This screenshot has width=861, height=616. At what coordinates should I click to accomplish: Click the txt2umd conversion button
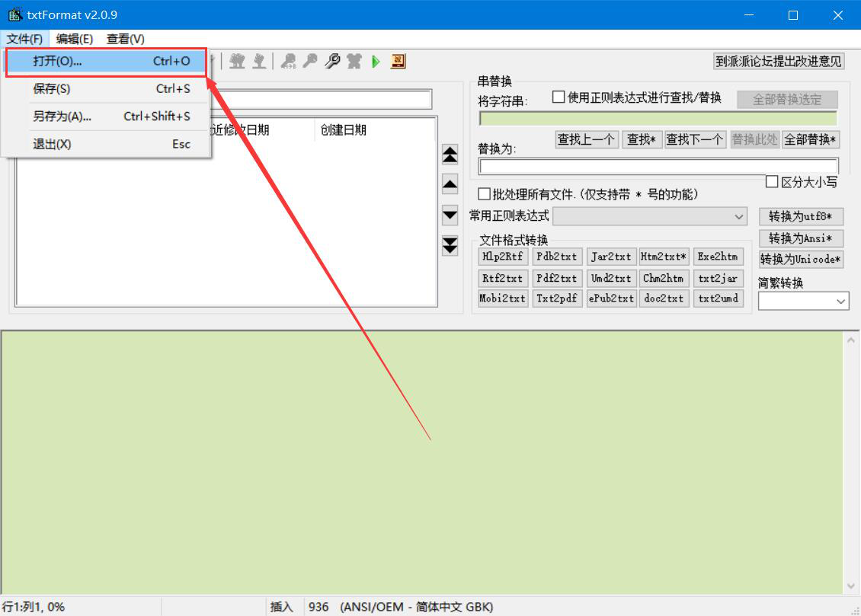click(x=718, y=298)
